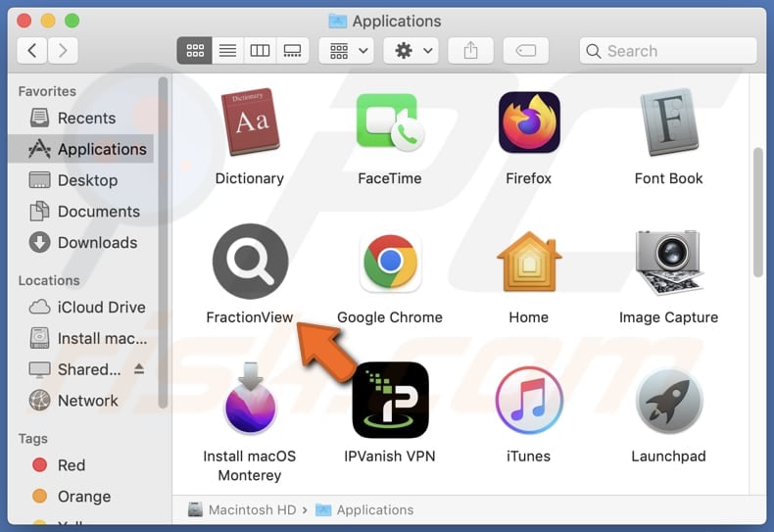This screenshot has height=532, width=774.
Task: Select Applications in the sidebar
Action: point(80,149)
